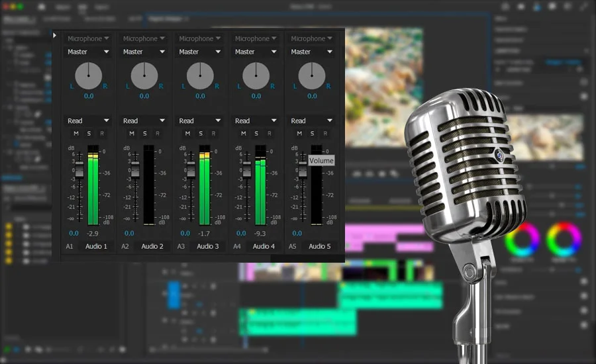Image resolution: width=596 pixels, height=364 pixels.
Task: Enable record R button on Audio 5
Action: [325, 134]
